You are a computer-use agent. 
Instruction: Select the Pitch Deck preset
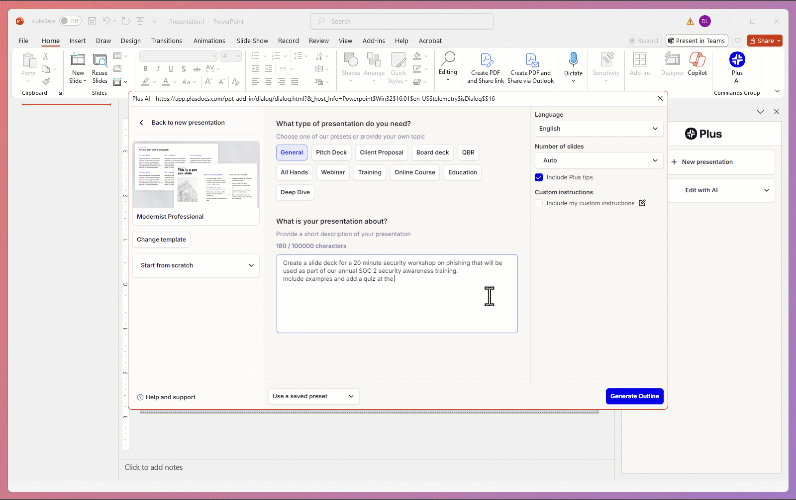(331, 153)
